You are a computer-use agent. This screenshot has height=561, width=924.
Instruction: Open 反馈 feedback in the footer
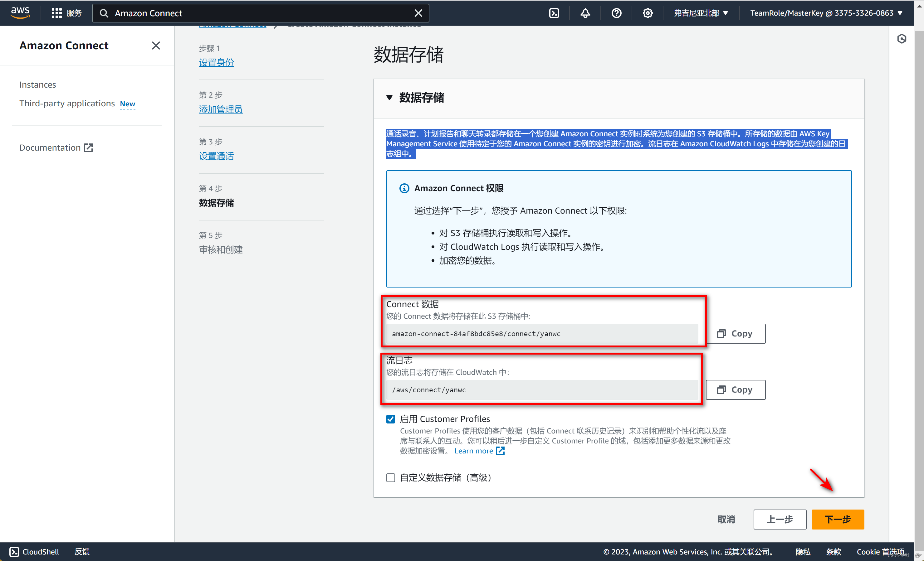[82, 552]
